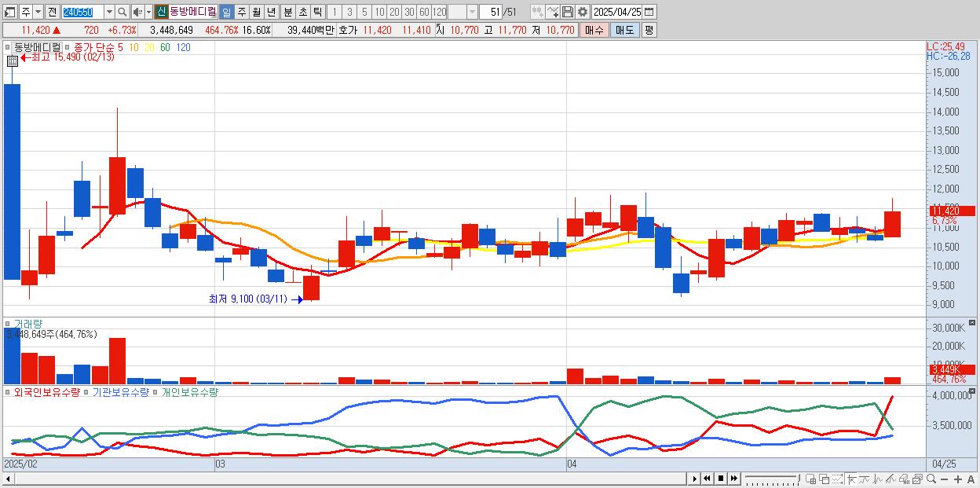Click the eraser/volume bars icon at bottom
The height and width of the screenshot is (488, 980).
pos(904,479)
